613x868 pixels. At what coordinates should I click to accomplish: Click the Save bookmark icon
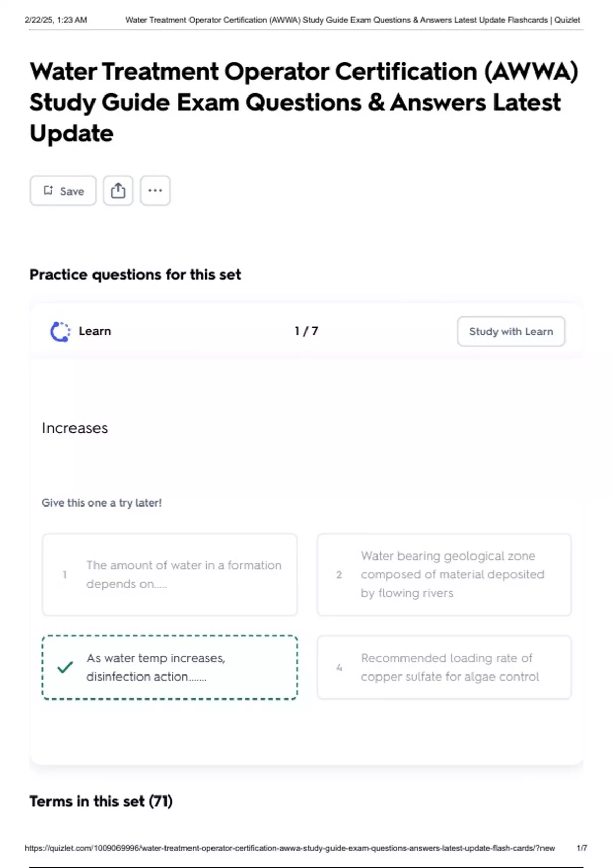(x=48, y=190)
